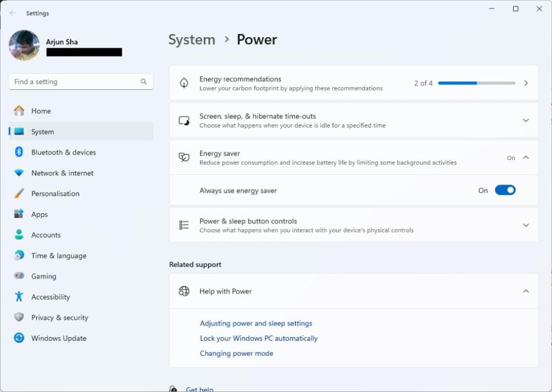This screenshot has width=552, height=392.
Task: Click the energy recommendations progress bar
Action: (x=477, y=83)
